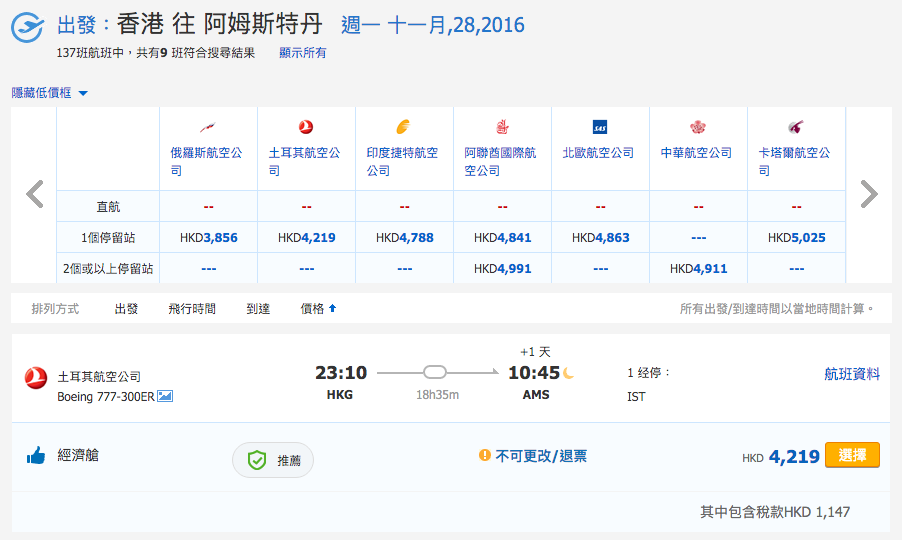Sort results by 飛行時間 flight duration
The image size is (902, 540).
click(192, 309)
